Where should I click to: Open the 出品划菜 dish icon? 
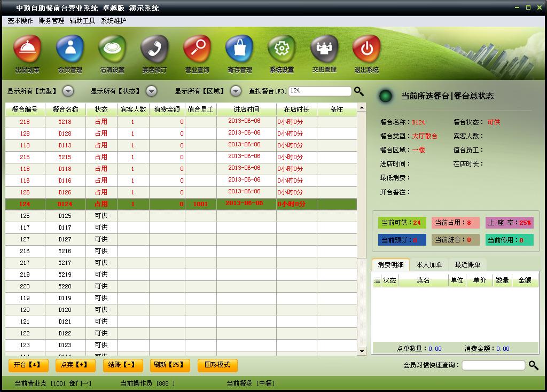coord(27,49)
